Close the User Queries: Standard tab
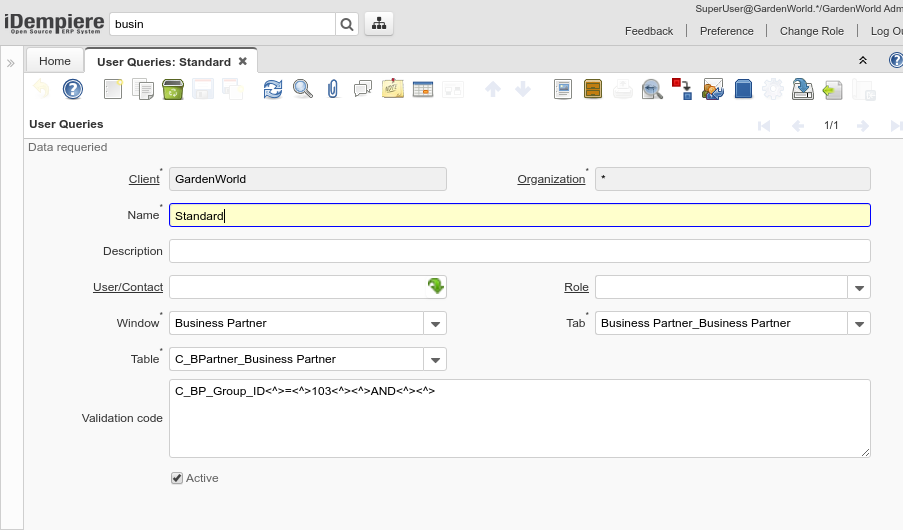The image size is (903, 530). (243, 61)
